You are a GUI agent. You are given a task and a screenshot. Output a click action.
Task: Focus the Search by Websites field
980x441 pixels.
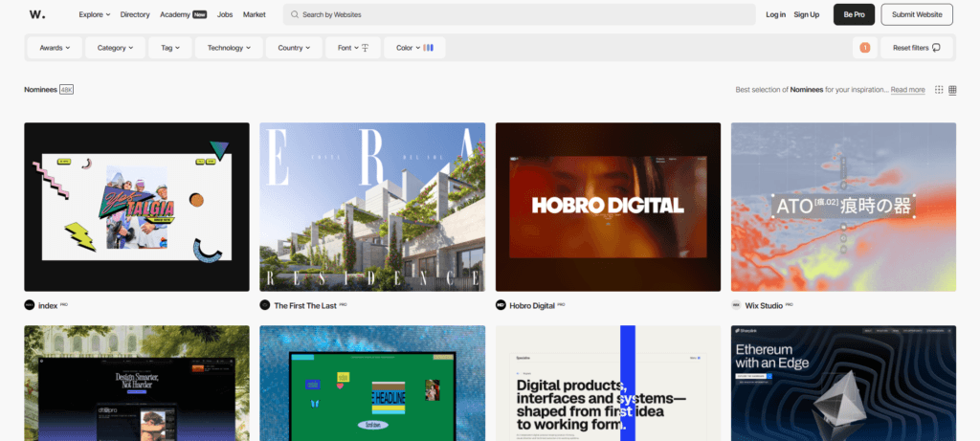click(520, 14)
